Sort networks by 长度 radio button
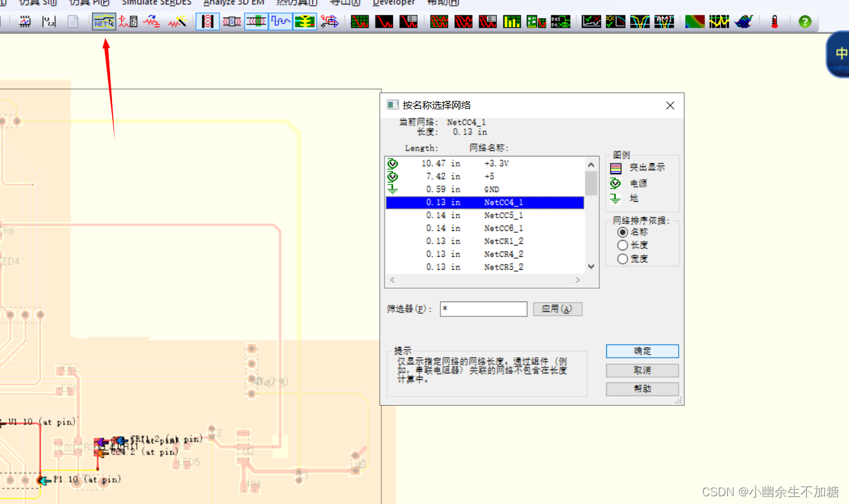The image size is (849, 504). tap(623, 245)
